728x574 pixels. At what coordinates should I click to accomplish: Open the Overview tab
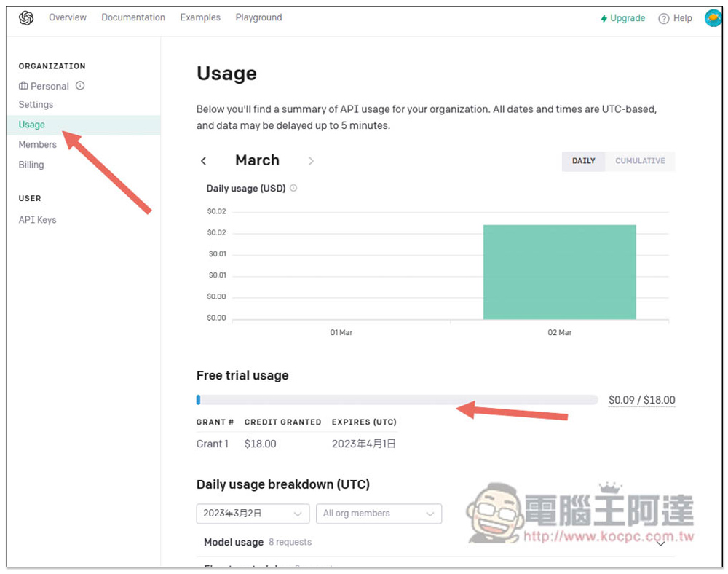pyautogui.click(x=67, y=17)
